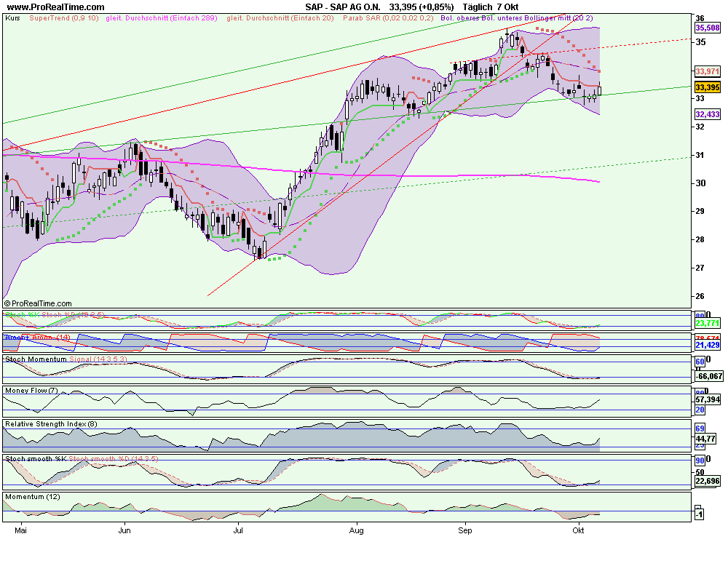Click the "Stoch Momentum" indicator label

36,359
